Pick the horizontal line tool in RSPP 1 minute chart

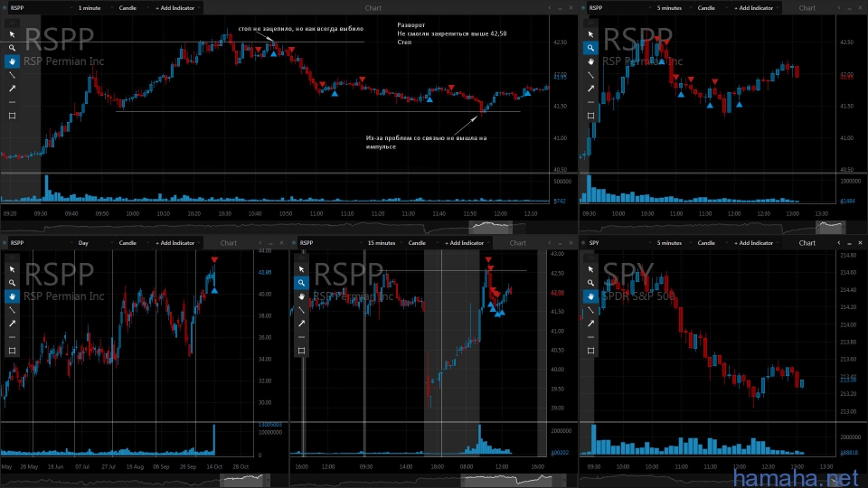(12, 102)
